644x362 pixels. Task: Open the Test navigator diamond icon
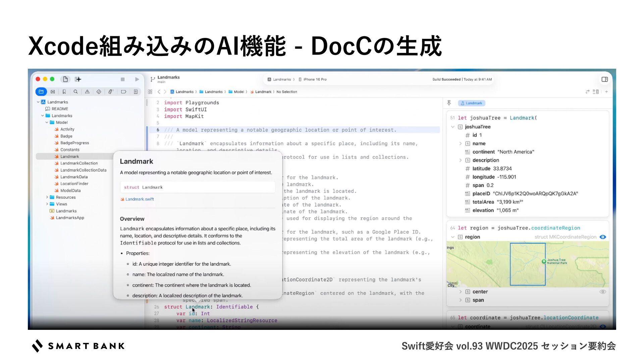pos(99,92)
